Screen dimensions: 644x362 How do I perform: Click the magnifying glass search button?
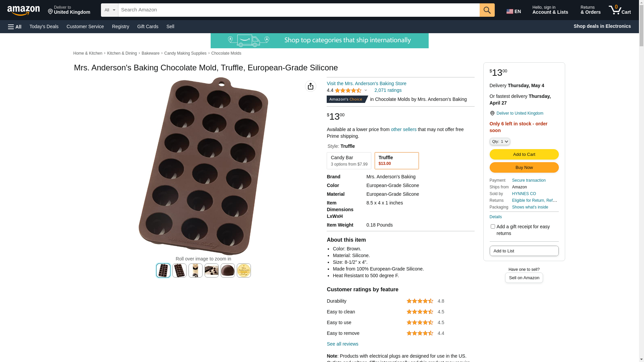tap(487, 10)
